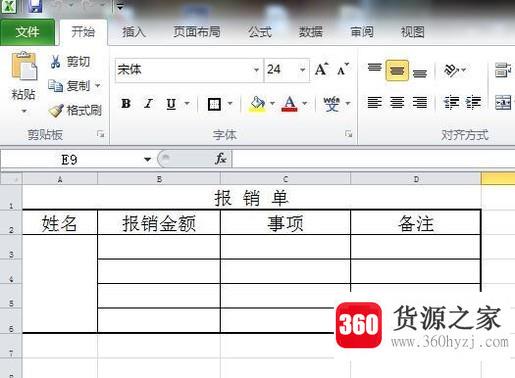Image resolution: width=515 pixels, height=378 pixels.
Task: Click the phonetic guide (文) icon
Action: 332,104
